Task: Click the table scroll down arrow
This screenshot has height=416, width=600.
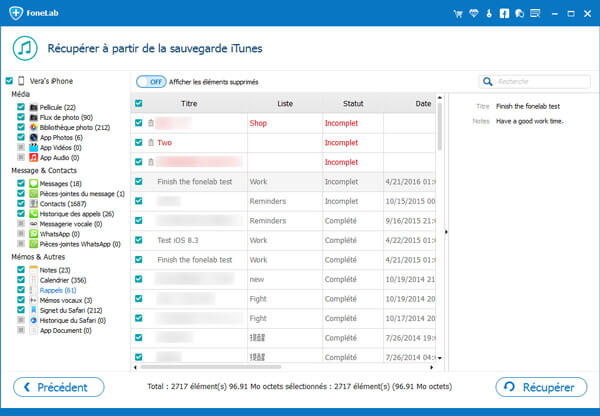Action: pos(440,358)
